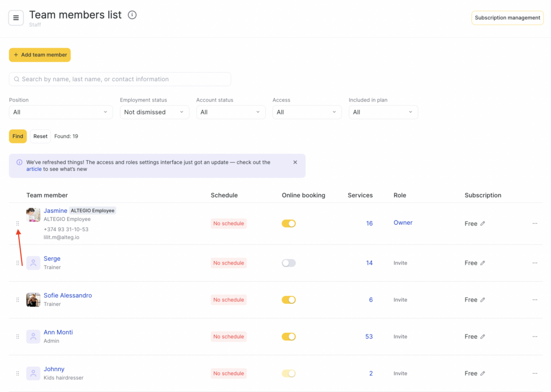Expand the Position filter dropdown

[61, 112]
